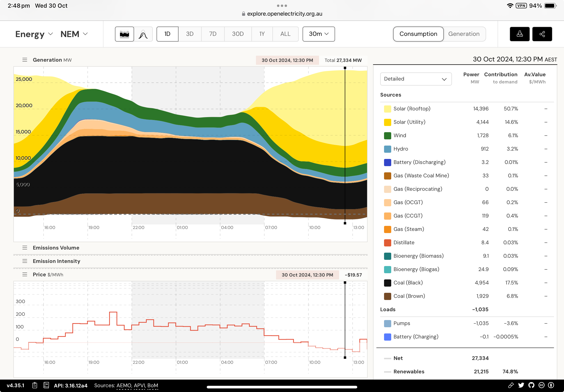The image size is (564, 392).
Task: Select the 7D range tab
Action: 213,34
